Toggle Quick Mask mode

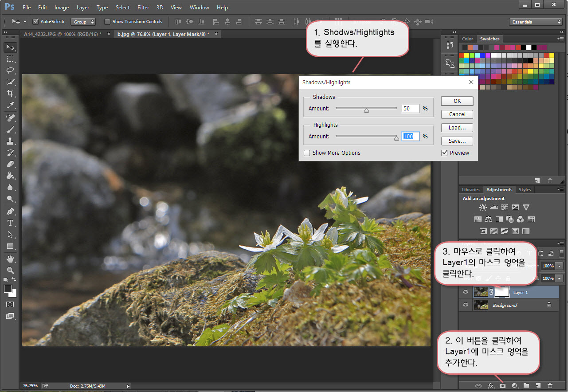[x=10, y=305]
